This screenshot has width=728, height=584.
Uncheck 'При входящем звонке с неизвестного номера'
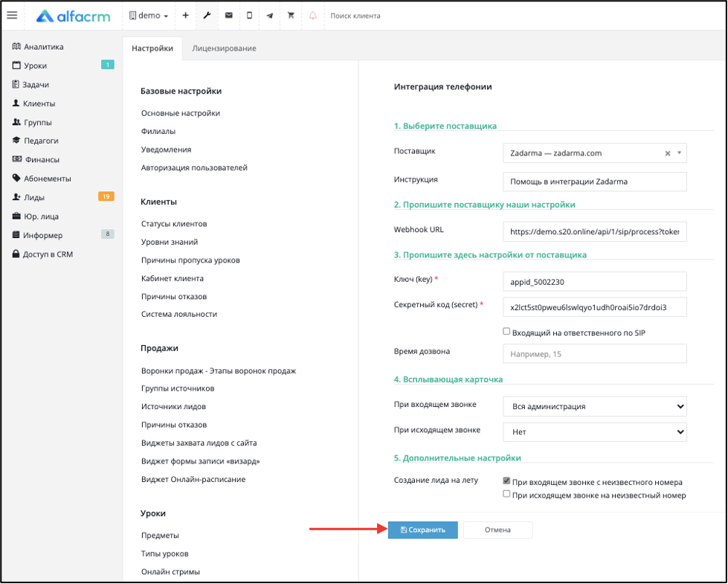tap(506, 481)
